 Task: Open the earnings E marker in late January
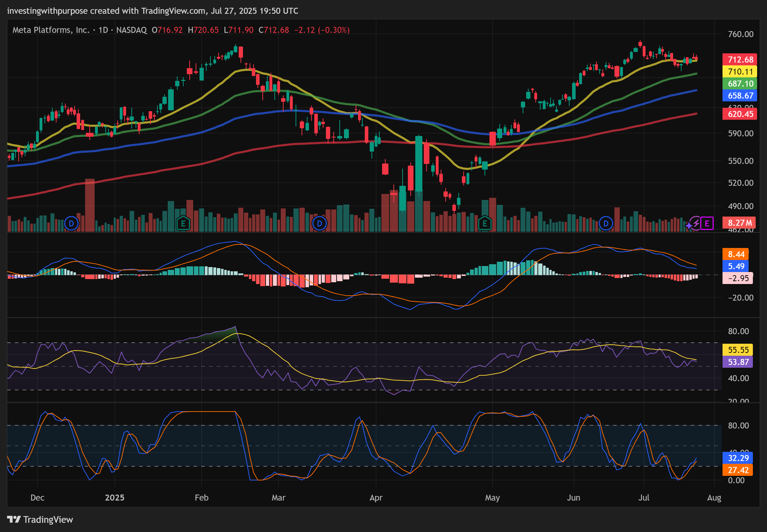pyautogui.click(x=183, y=223)
